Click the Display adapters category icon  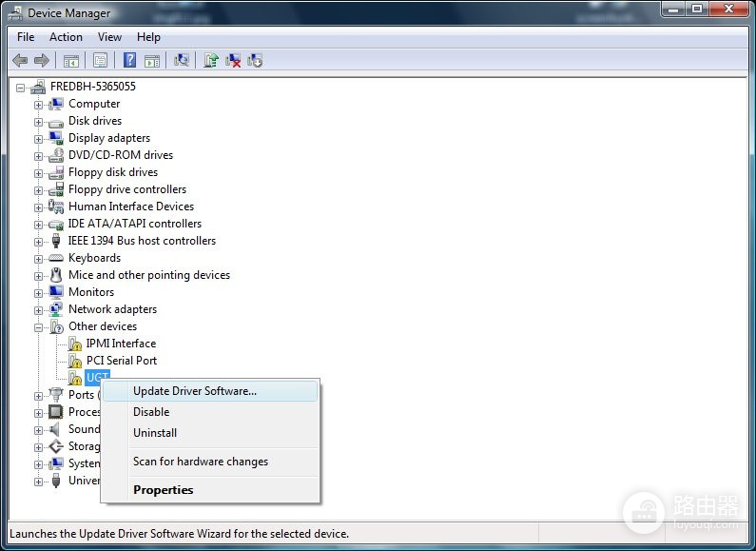56,138
